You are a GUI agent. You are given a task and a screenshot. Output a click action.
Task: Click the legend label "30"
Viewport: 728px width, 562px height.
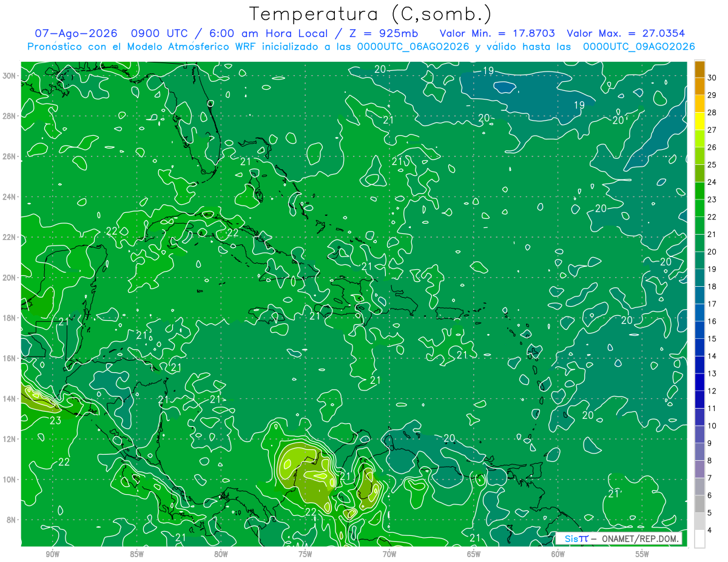[712, 78]
